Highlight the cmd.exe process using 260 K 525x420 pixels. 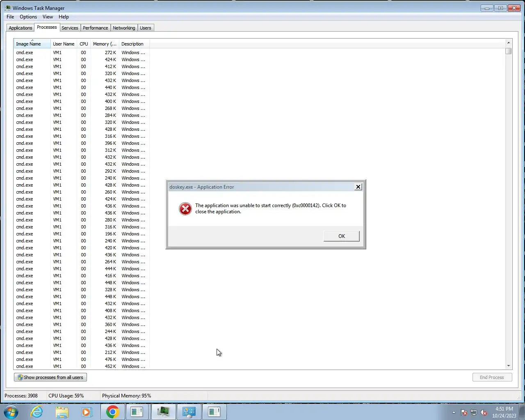(x=82, y=192)
